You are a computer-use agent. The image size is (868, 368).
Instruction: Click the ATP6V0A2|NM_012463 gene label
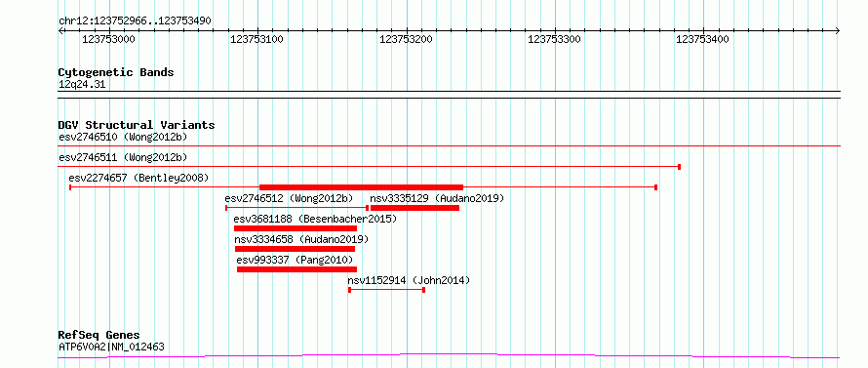(111, 348)
